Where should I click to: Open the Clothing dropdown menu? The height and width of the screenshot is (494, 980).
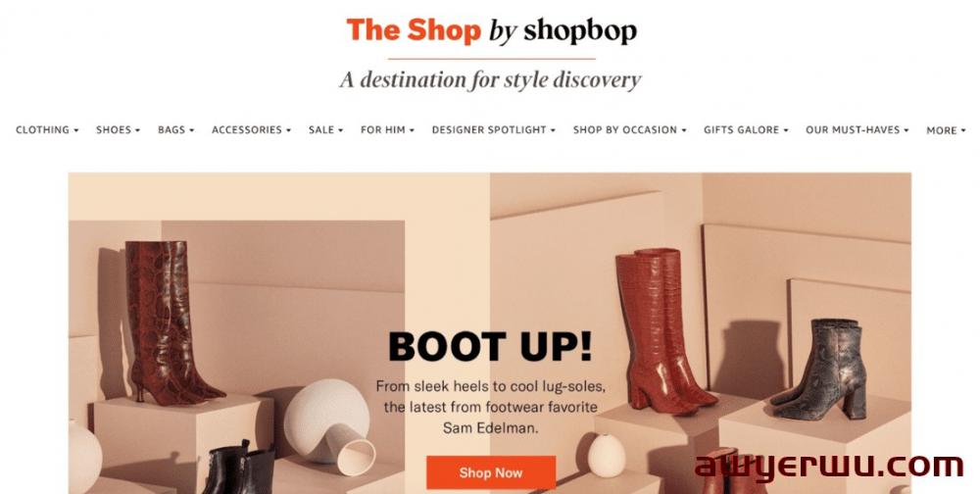47,130
